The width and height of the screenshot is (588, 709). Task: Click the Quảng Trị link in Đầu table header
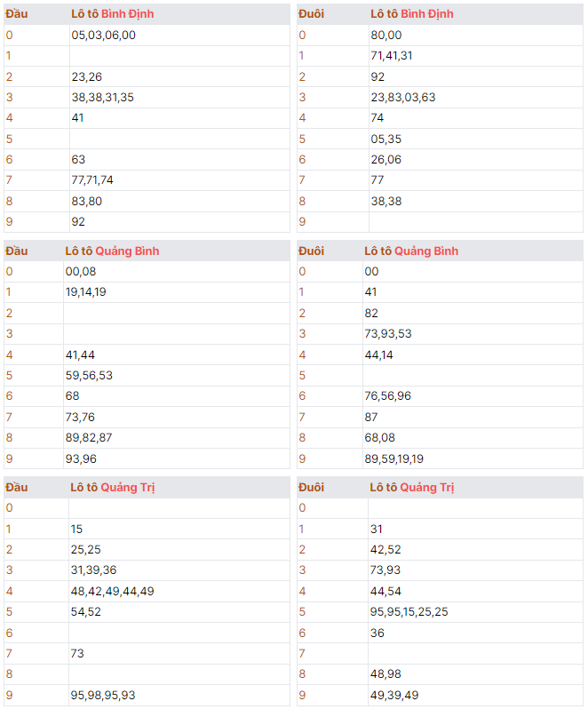click(x=128, y=488)
